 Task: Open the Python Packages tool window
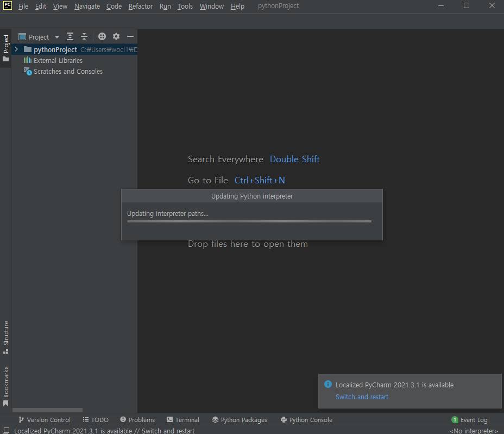240,420
